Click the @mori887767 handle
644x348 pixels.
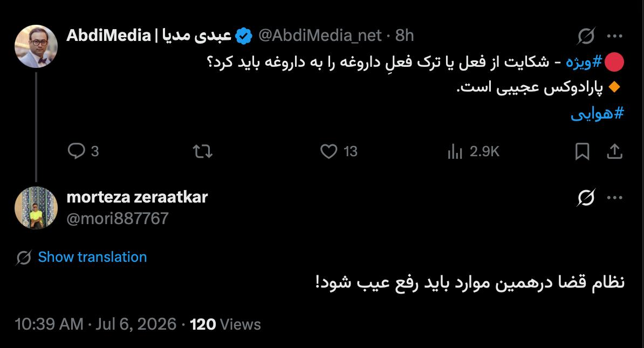click(118, 219)
